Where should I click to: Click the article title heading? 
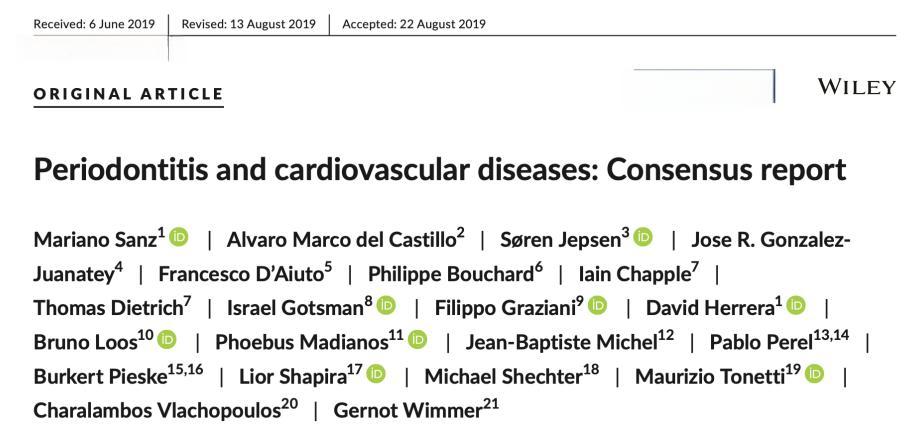[440, 169]
